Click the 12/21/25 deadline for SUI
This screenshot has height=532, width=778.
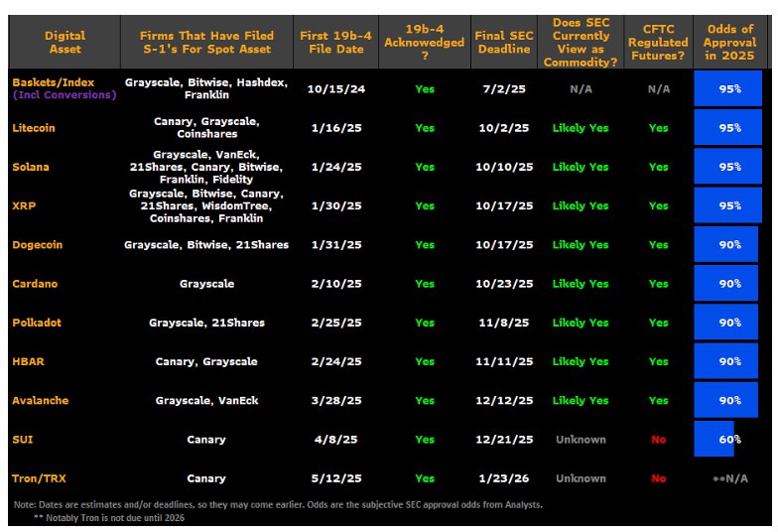pyautogui.click(x=504, y=439)
